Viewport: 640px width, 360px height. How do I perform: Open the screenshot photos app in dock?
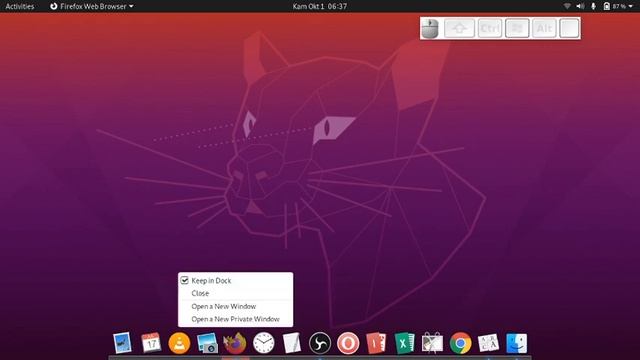pyautogui.click(x=207, y=343)
